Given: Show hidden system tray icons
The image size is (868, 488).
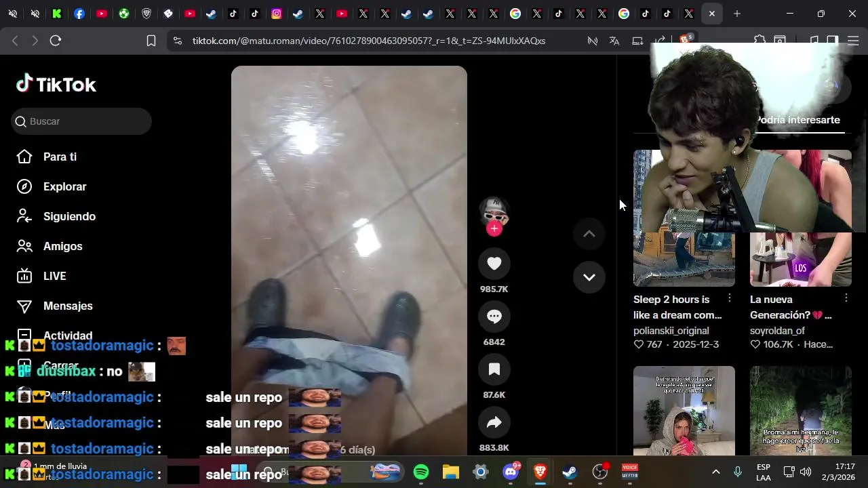Looking at the screenshot, I should (715, 472).
